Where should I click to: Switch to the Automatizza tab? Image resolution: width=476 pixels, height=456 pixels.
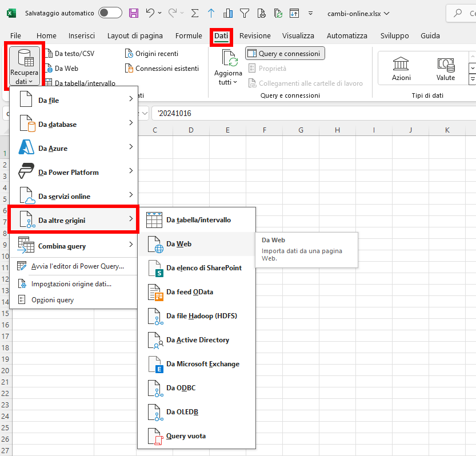347,36
